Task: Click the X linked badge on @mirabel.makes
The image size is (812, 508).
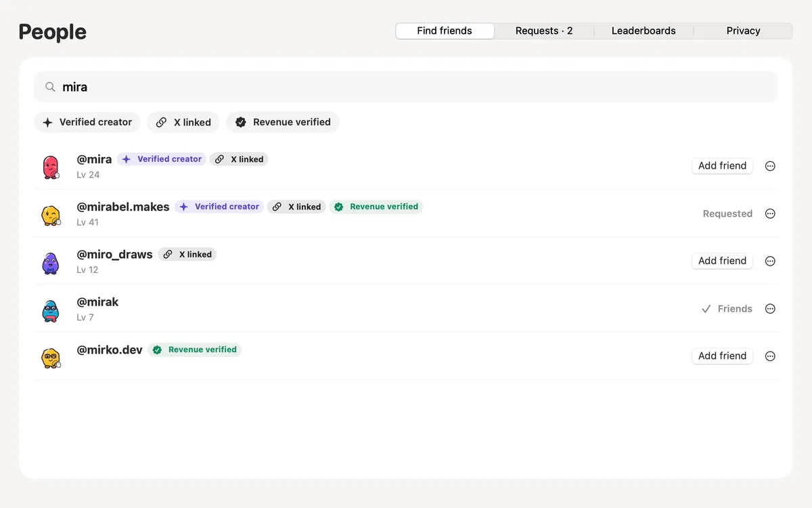Action: (296, 207)
